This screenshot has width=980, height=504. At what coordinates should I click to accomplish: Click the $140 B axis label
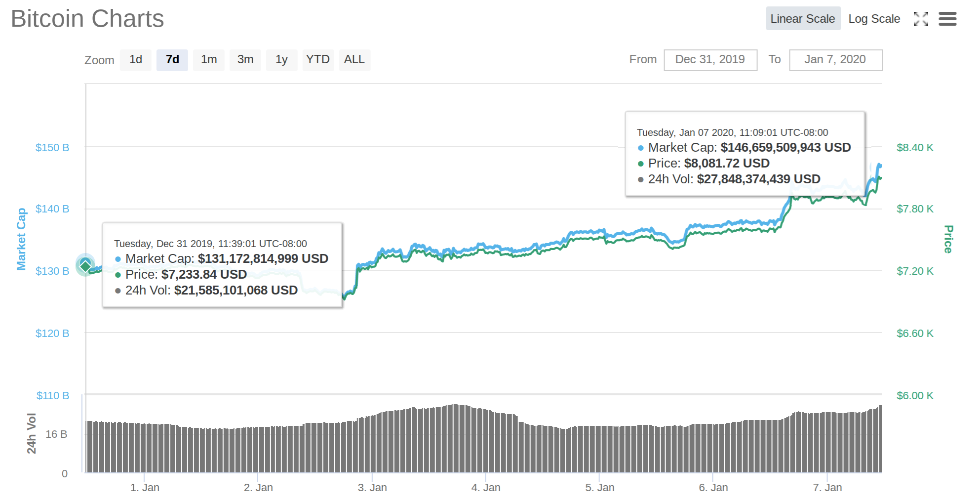pos(52,209)
